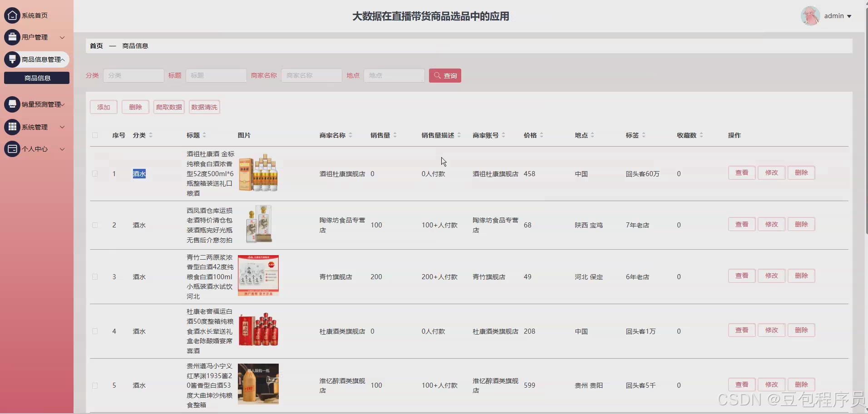Toggle the select-all checkbox in the table header
868x414 pixels.
[x=95, y=135]
